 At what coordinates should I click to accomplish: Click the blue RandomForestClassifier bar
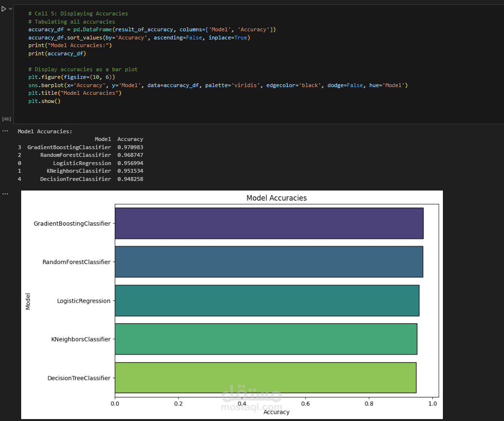coord(269,262)
